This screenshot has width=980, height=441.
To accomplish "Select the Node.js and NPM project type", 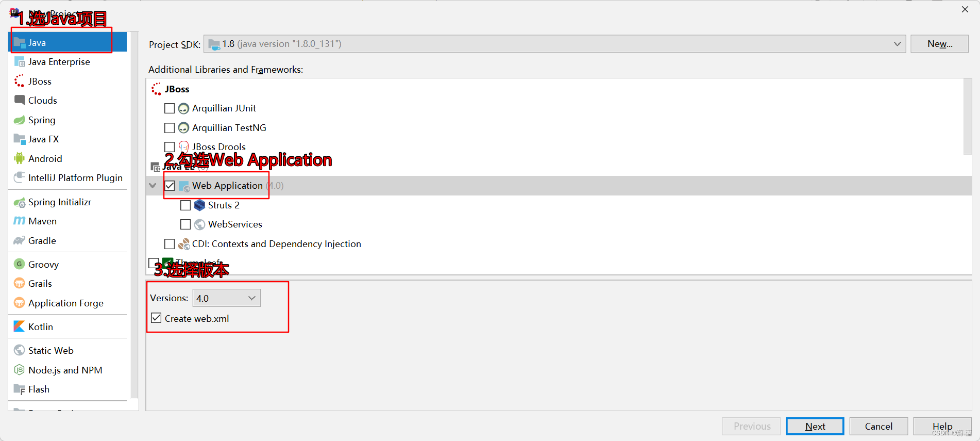I will point(68,370).
